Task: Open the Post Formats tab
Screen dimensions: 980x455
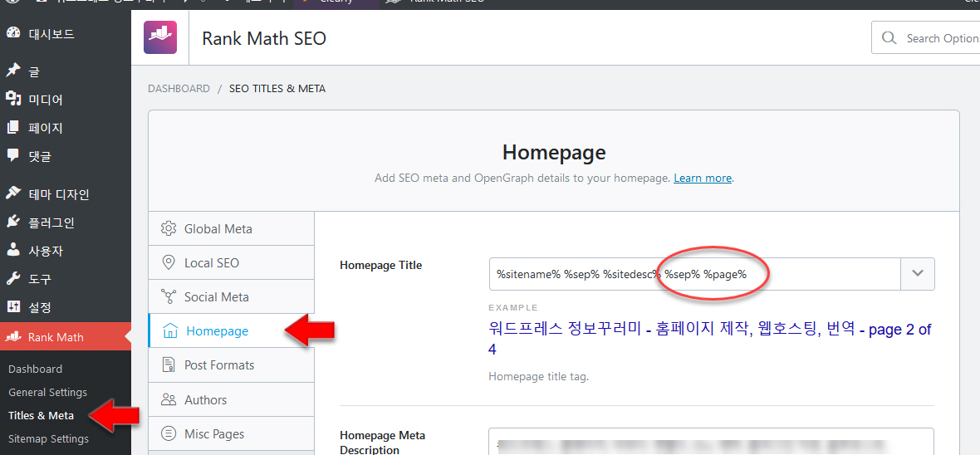Action: tap(231, 365)
